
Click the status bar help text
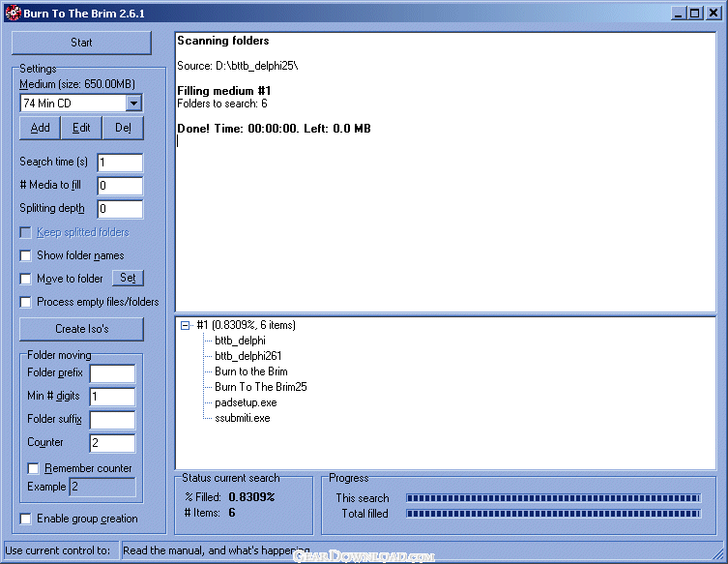(217, 550)
